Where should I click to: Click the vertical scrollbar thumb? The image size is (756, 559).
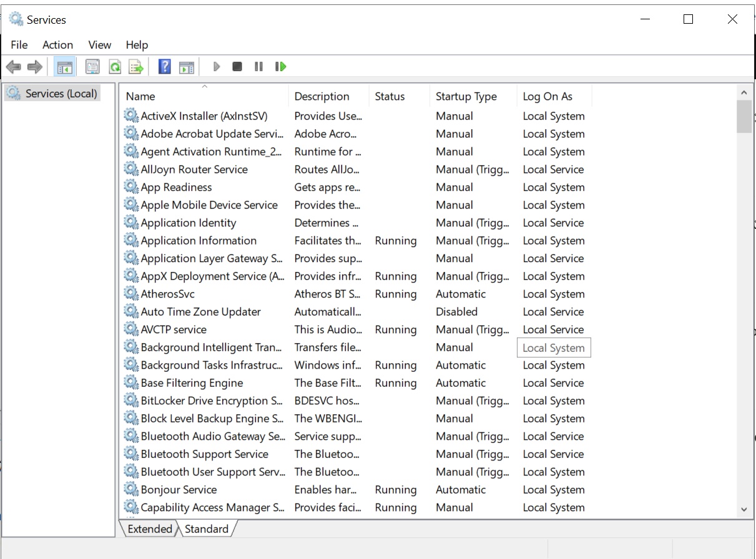744,117
